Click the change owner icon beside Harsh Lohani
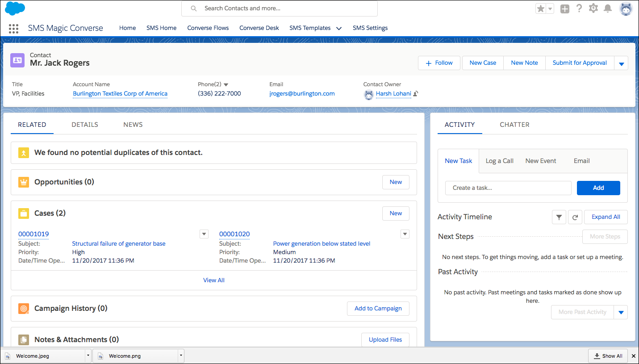 pyautogui.click(x=416, y=94)
